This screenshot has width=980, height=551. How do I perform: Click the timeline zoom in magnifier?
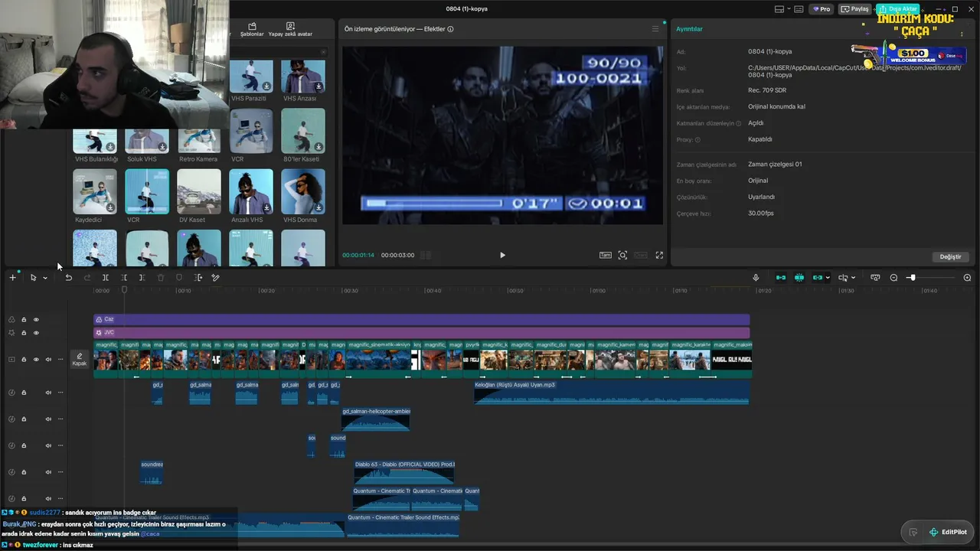967,278
